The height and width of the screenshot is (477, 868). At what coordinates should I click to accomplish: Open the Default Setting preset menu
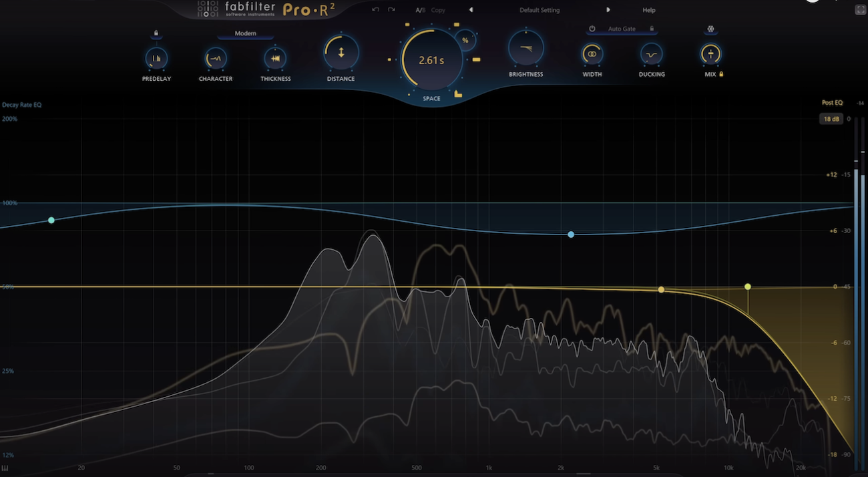coord(539,10)
